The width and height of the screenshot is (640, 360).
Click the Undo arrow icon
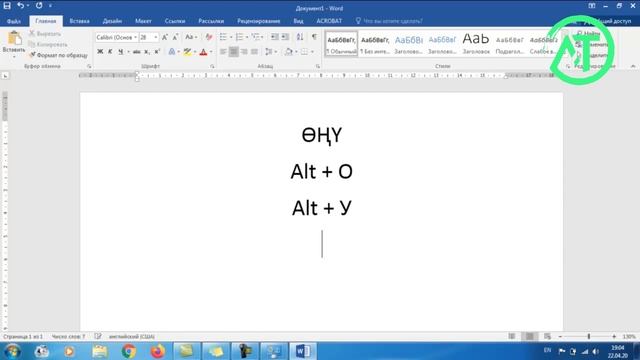tap(20, 6)
